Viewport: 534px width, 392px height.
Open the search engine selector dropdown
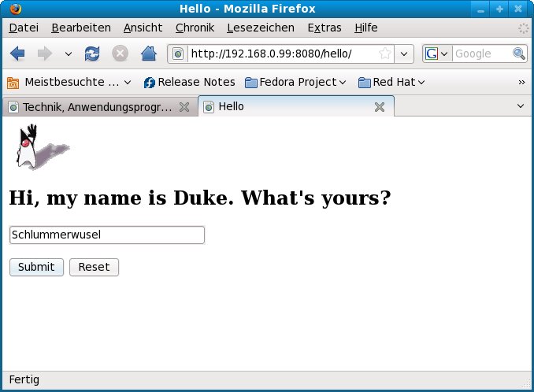pos(437,54)
